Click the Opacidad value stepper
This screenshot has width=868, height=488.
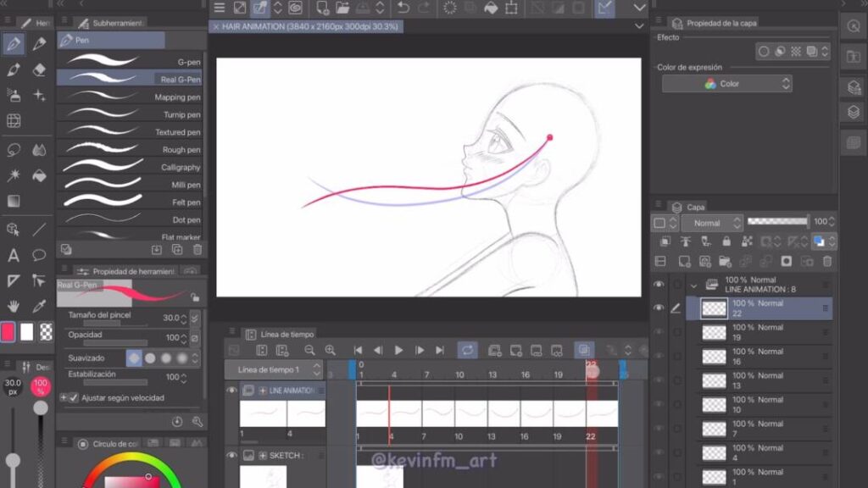[x=183, y=338]
